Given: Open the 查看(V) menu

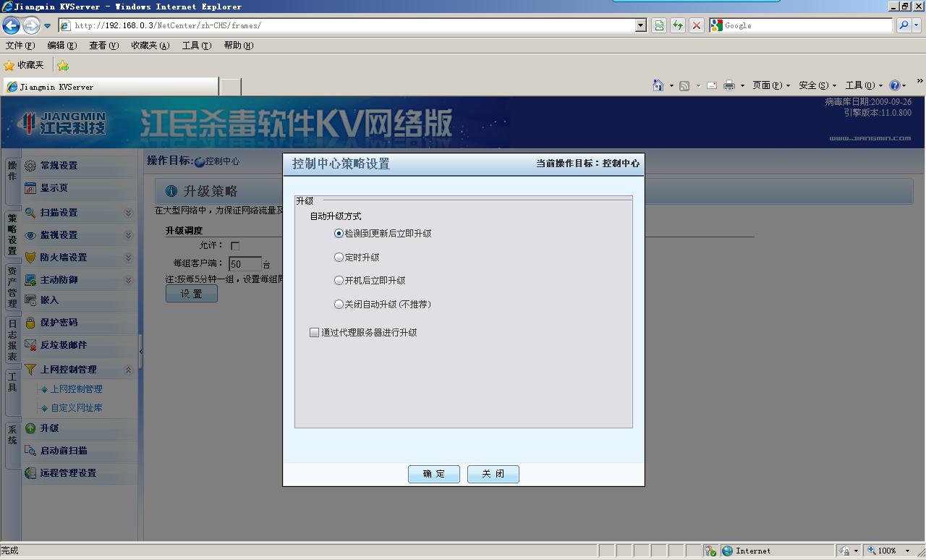Looking at the screenshot, I should click(x=103, y=46).
